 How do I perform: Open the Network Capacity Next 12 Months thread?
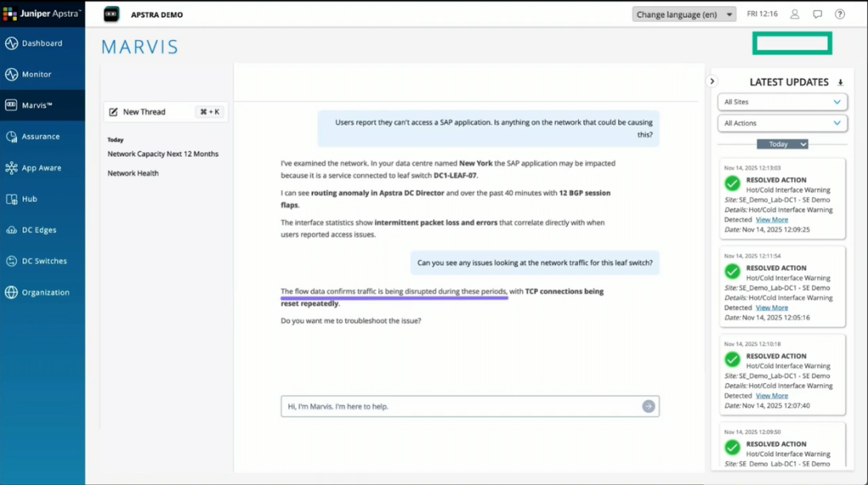(x=163, y=154)
